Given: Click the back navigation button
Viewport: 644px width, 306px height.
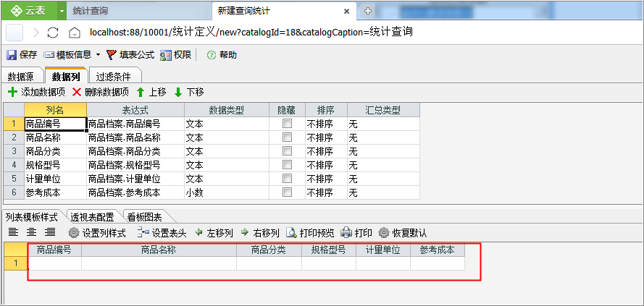Looking at the screenshot, I should pos(14,33).
